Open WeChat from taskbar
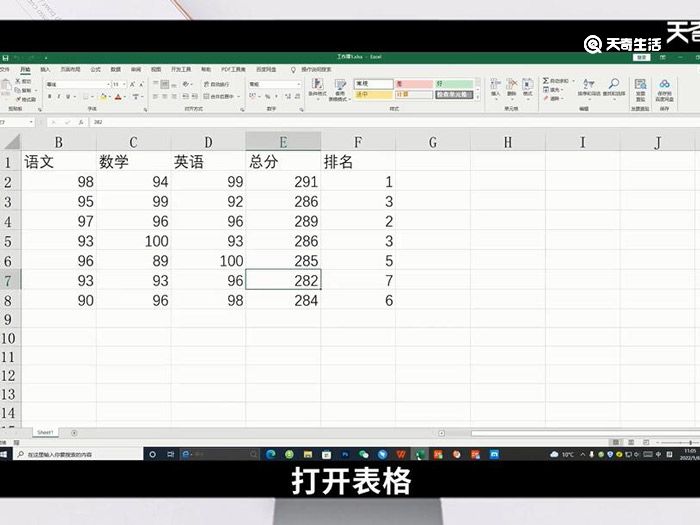700x525 pixels. (363, 454)
